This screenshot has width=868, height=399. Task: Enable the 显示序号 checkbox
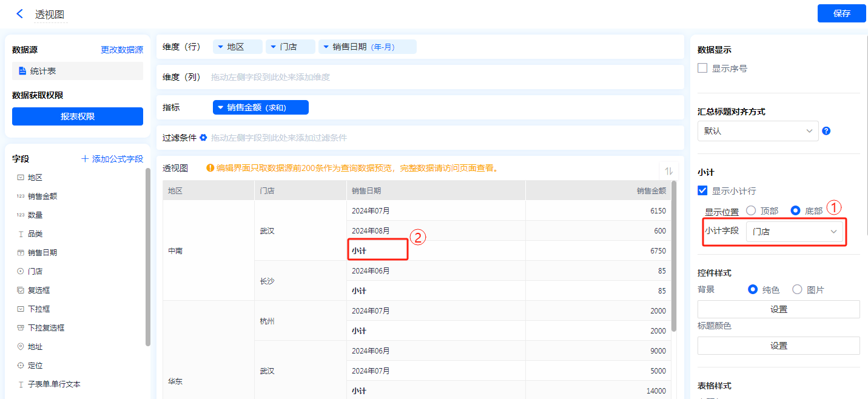click(702, 69)
